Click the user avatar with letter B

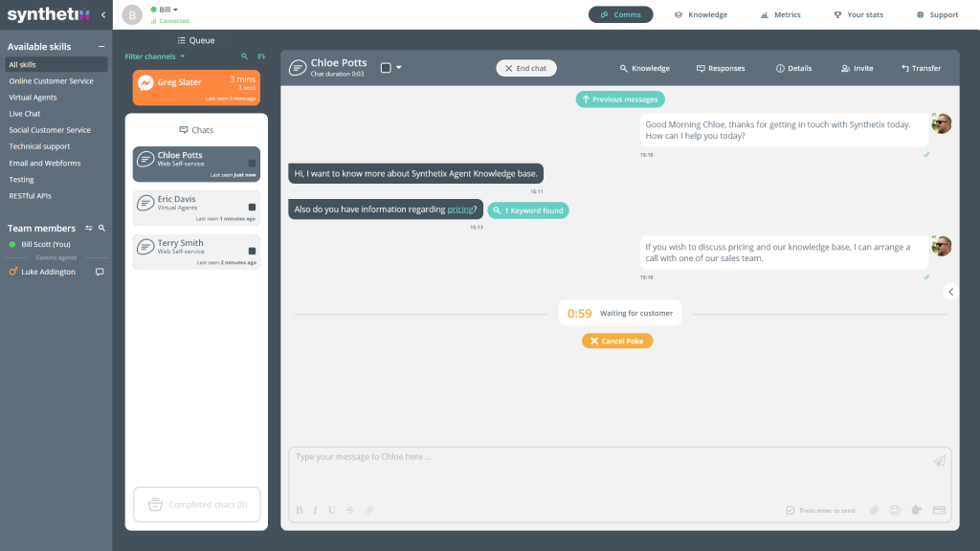tap(132, 14)
